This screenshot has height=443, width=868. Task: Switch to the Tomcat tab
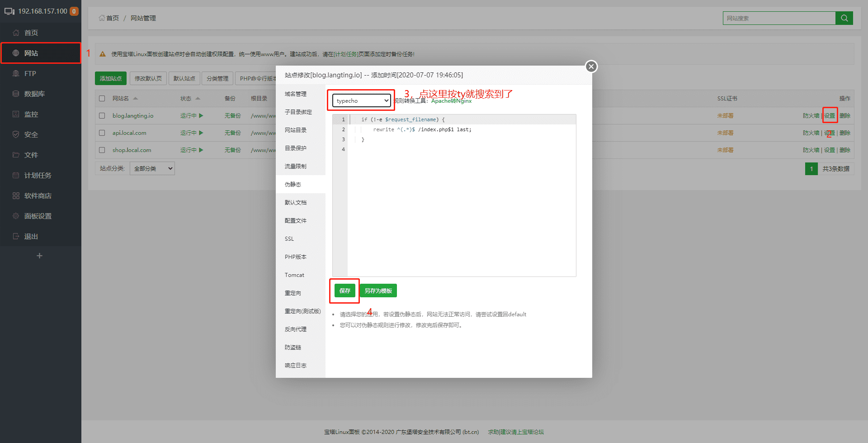pos(301,275)
